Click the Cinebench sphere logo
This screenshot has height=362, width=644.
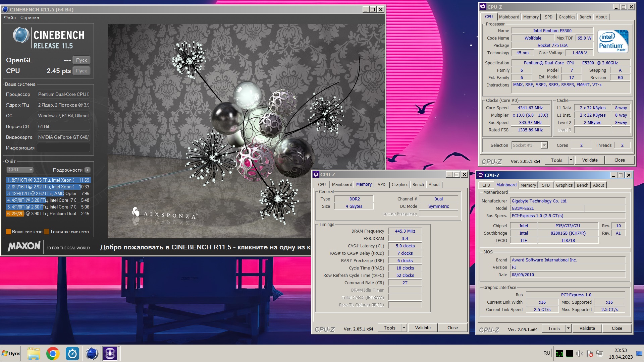(x=21, y=35)
